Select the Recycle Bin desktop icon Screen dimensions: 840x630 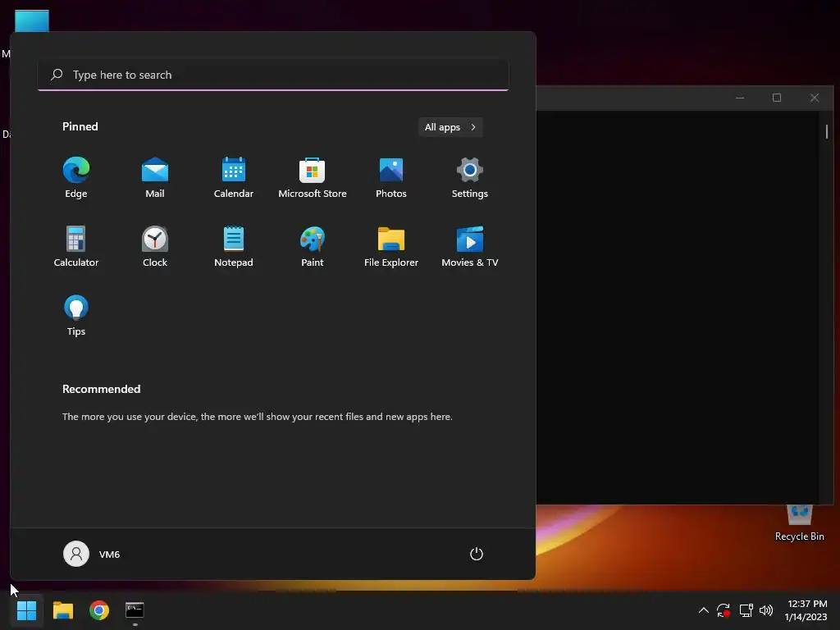(x=799, y=523)
